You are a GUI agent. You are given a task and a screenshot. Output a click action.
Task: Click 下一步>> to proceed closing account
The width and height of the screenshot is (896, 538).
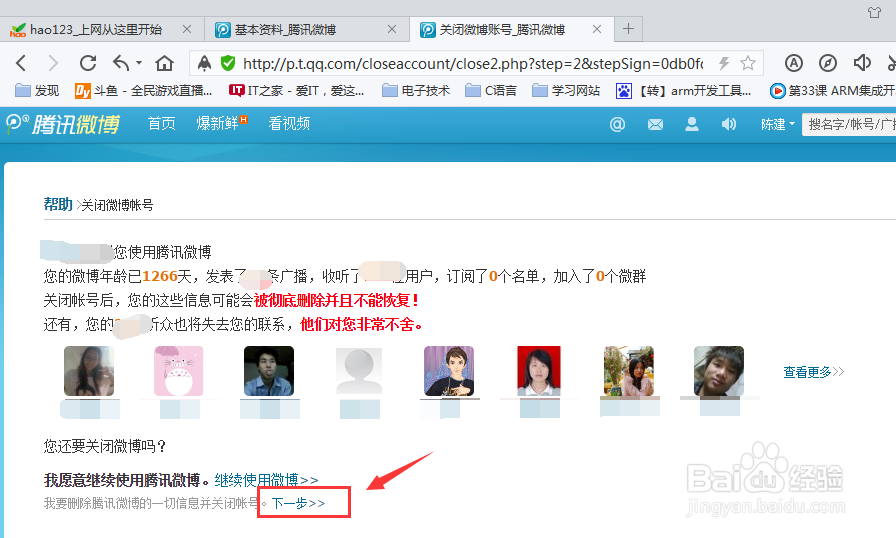[x=298, y=503]
